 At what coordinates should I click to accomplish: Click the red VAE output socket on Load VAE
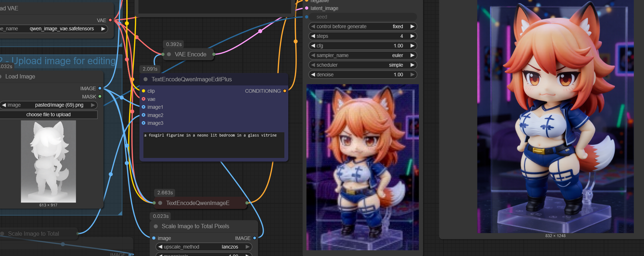(110, 20)
